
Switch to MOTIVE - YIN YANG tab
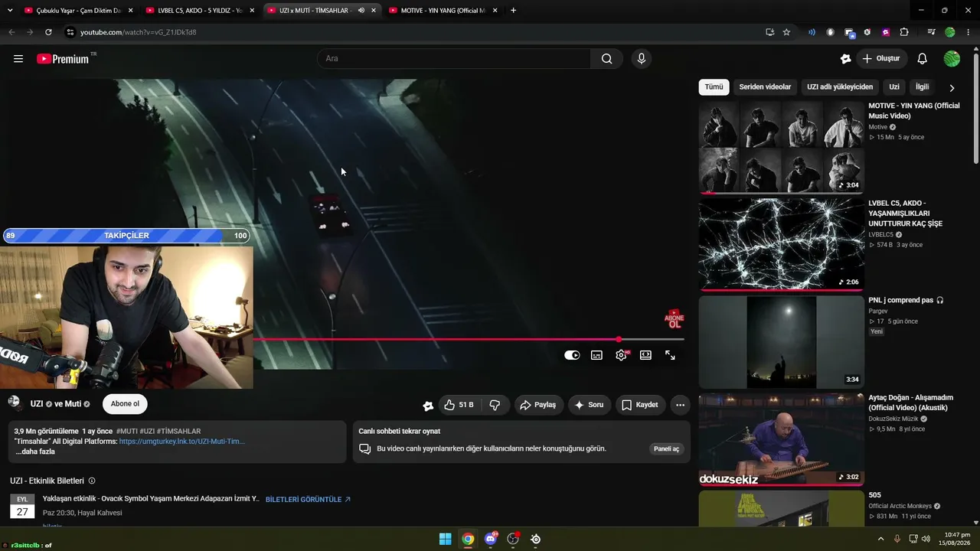click(443, 11)
